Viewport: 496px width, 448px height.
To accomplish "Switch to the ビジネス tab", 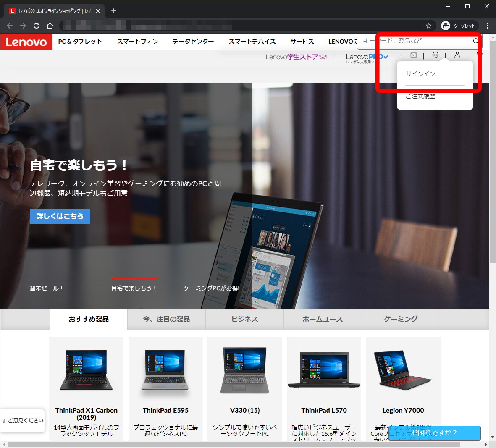I will pyautogui.click(x=244, y=319).
